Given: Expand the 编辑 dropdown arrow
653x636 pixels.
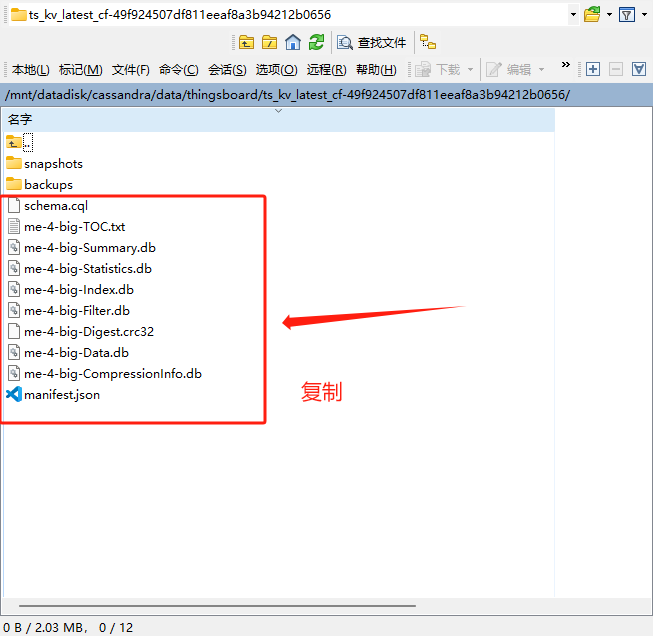Looking at the screenshot, I should [541, 70].
